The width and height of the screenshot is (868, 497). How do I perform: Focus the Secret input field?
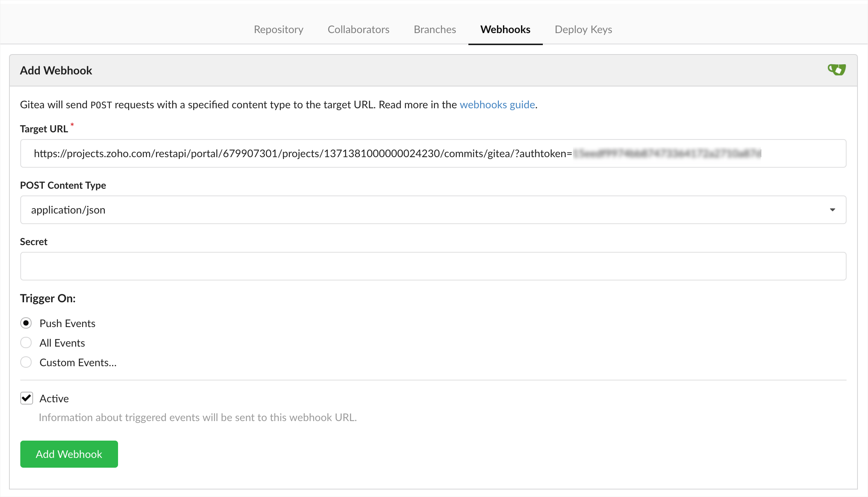pos(433,266)
